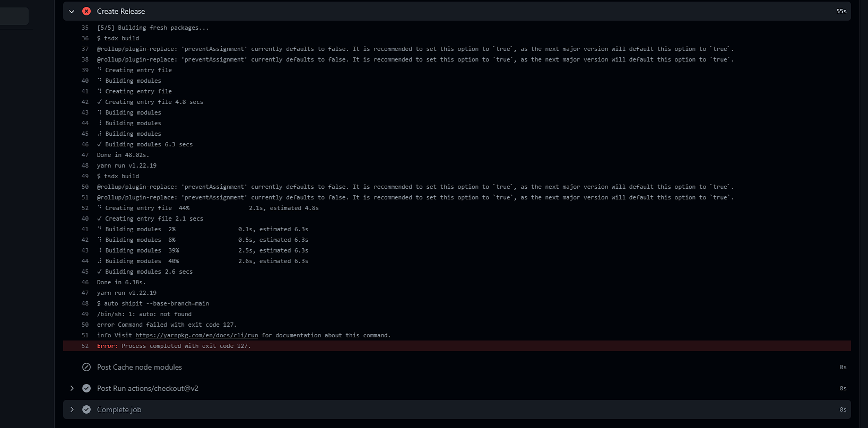Screen dimensions: 868x428
Task: Click line number 37 of the rollup warning
Action: (85, 49)
